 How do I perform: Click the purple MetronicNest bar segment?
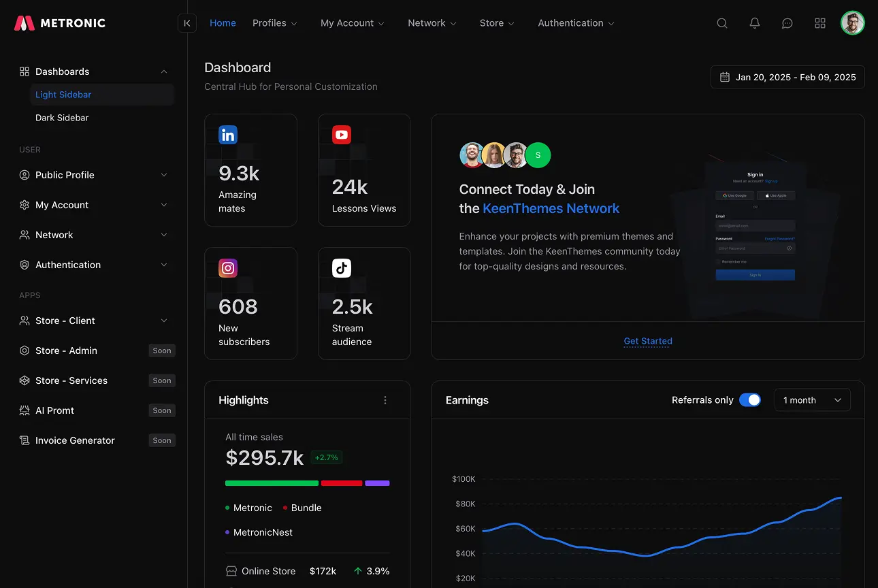pos(377,483)
